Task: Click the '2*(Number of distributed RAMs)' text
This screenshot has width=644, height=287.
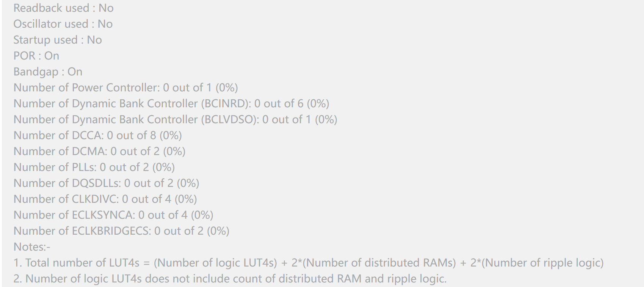Action: coord(374,263)
